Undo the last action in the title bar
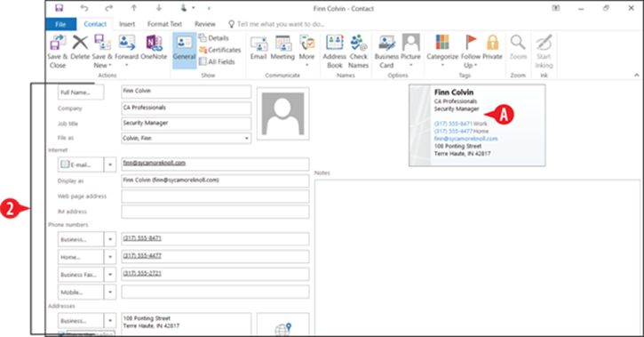 click(84, 8)
